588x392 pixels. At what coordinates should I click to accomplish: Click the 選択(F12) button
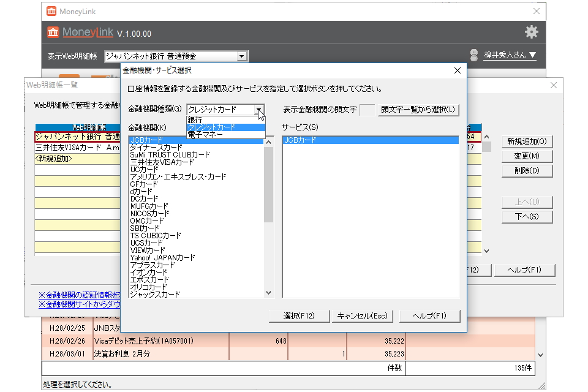[299, 316]
